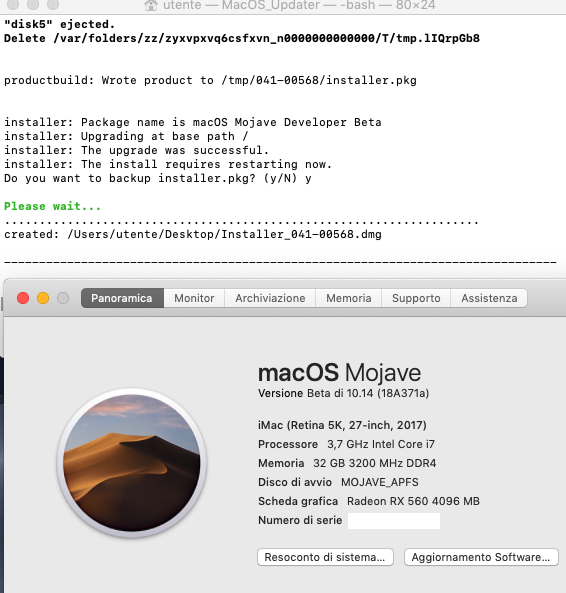
Task: Click the '"disk5" ejected.' line in Terminal
Action: click(x=59, y=24)
